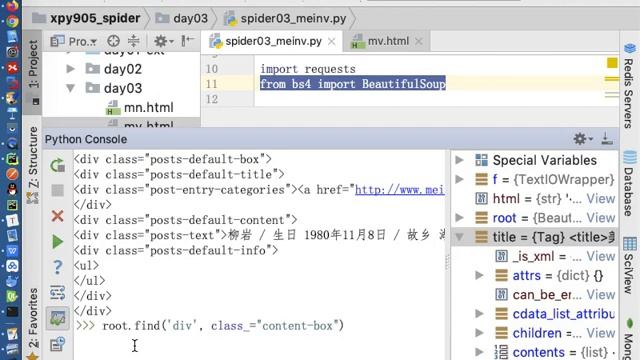This screenshot has height=360, width=640.
Task: Open SciView tool window
Action: point(629,265)
